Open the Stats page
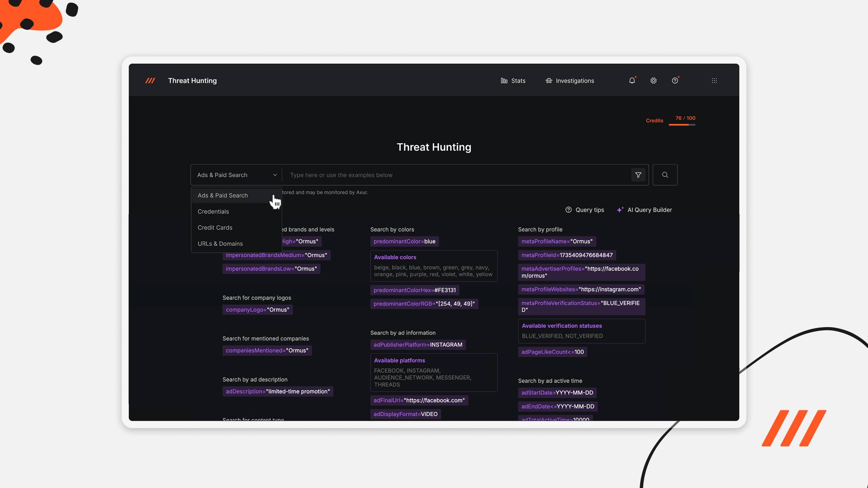 513,80
